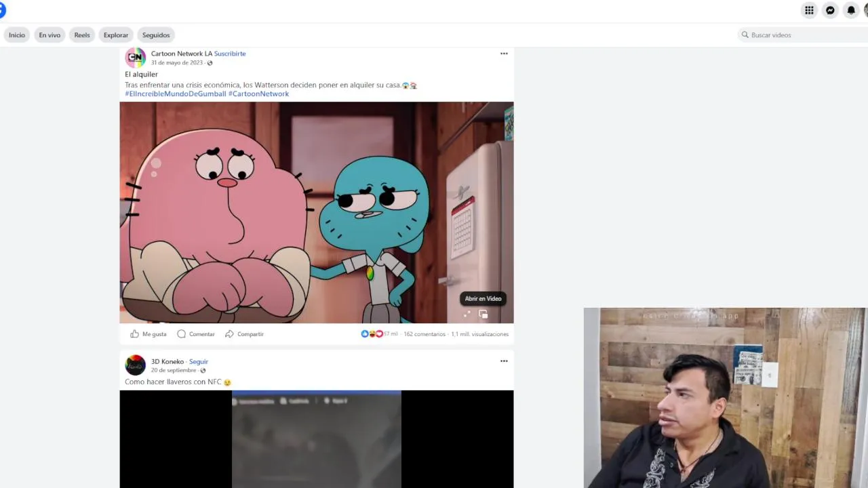This screenshot has width=868, height=488.
Task: Open the notifications bell
Action: pyautogui.click(x=851, y=10)
